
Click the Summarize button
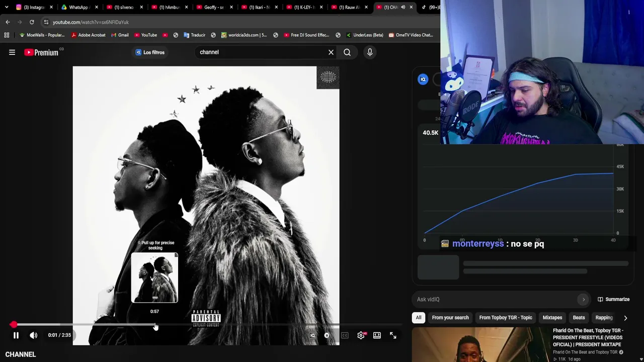[x=613, y=300]
